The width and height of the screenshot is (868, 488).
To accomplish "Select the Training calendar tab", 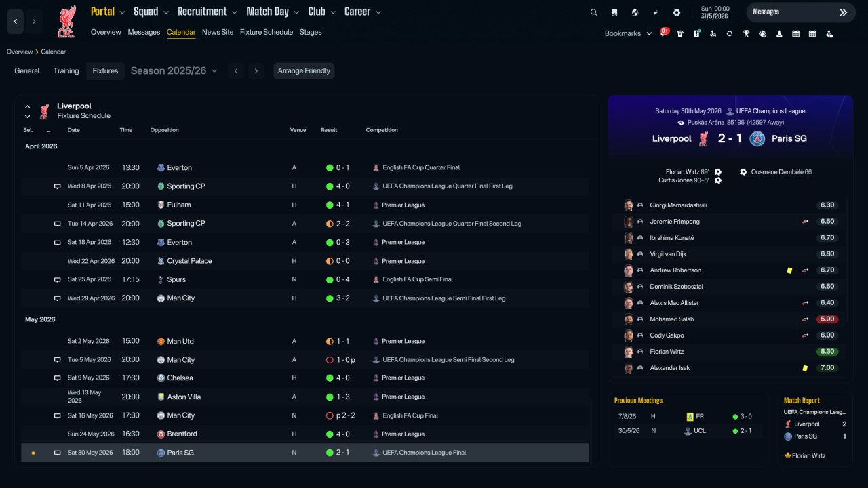I will point(66,70).
